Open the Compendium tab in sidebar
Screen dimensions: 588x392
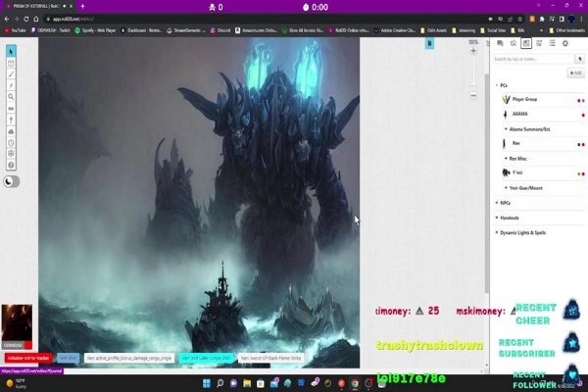(539, 43)
